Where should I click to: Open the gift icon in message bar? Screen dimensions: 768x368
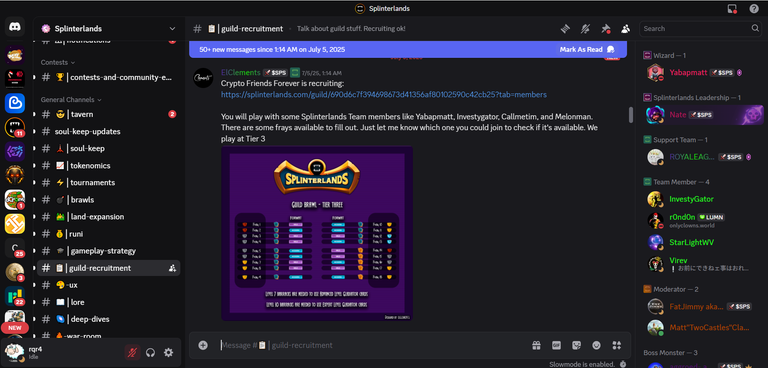[x=536, y=345]
